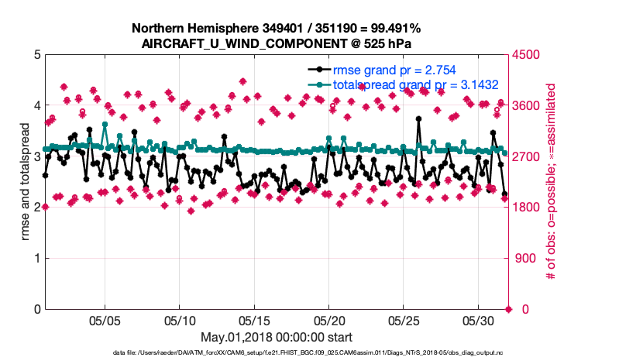
Task: Click the left y-axis tick label "4"
Action: (37, 105)
